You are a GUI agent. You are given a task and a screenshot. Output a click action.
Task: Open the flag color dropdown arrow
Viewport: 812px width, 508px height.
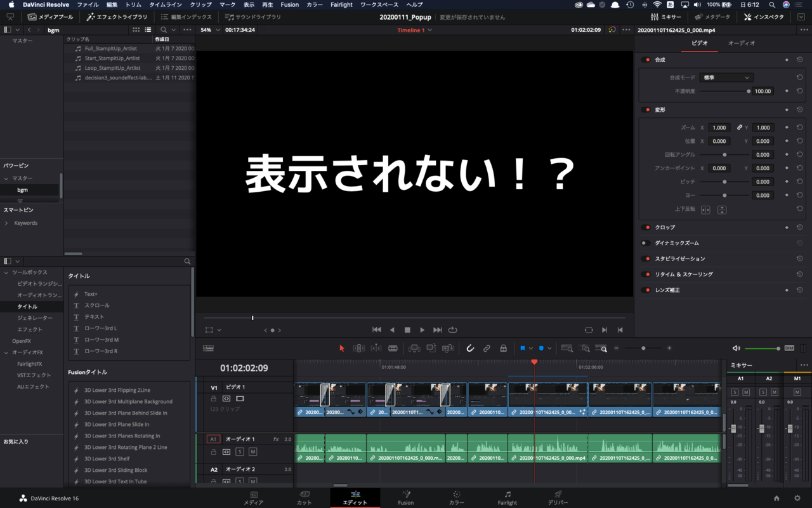pyautogui.click(x=531, y=349)
